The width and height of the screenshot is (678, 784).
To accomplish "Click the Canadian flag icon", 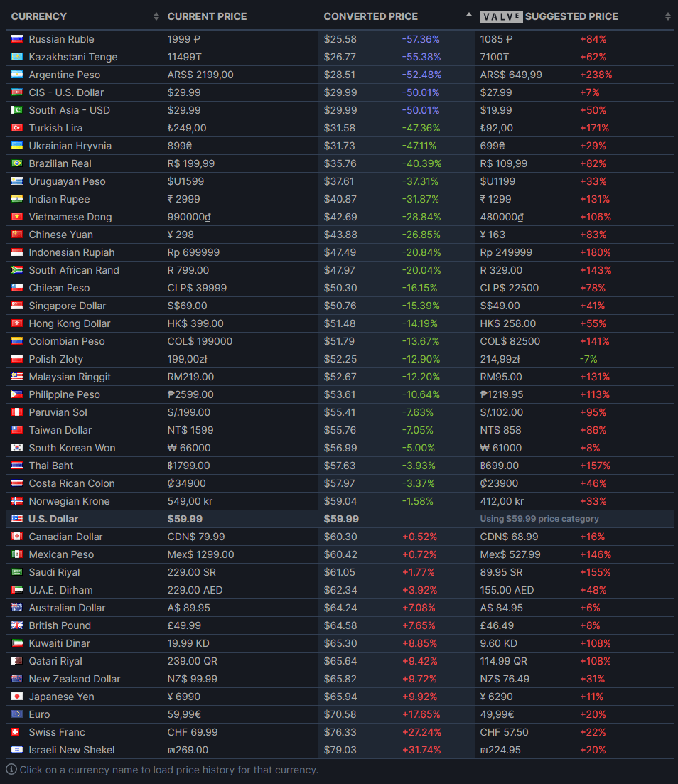I will pos(17,536).
